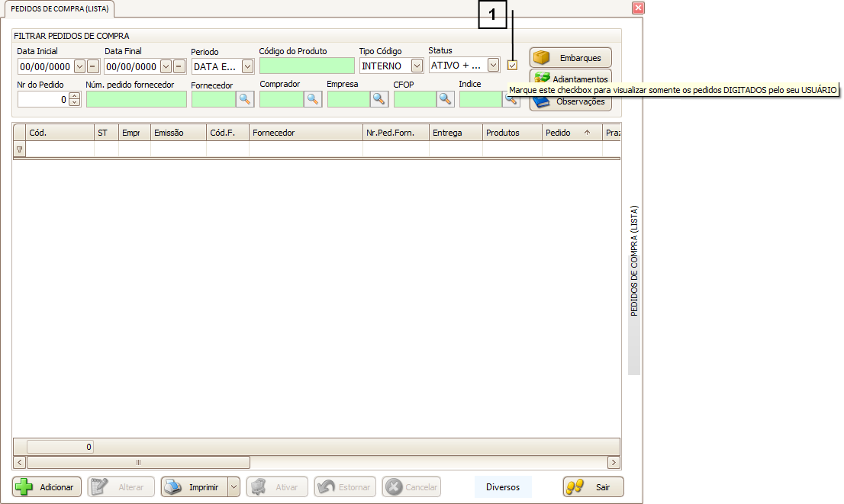
Task: Open Adiantamentos with the money icon
Action: pyautogui.click(x=570, y=79)
